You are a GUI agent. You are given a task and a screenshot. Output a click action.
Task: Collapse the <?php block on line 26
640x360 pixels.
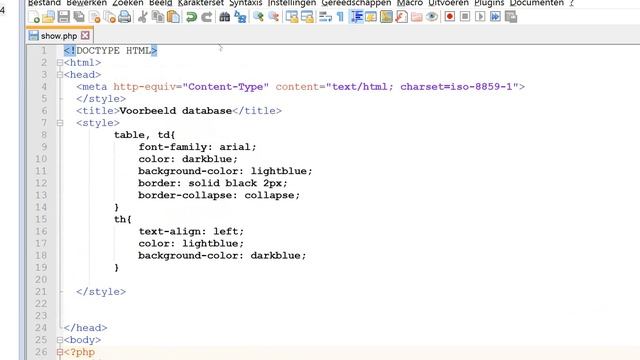60,352
